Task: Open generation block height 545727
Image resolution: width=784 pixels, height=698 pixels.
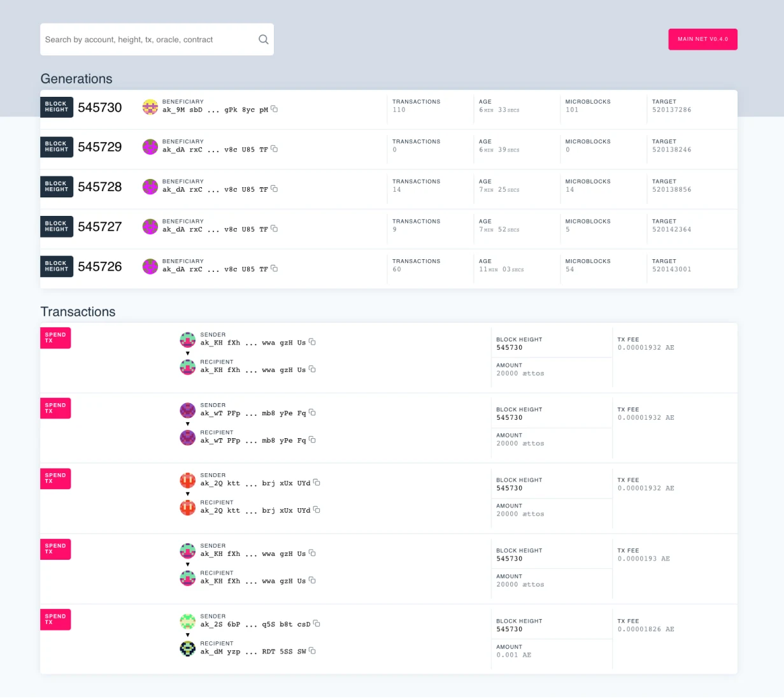Action: [x=100, y=227]
